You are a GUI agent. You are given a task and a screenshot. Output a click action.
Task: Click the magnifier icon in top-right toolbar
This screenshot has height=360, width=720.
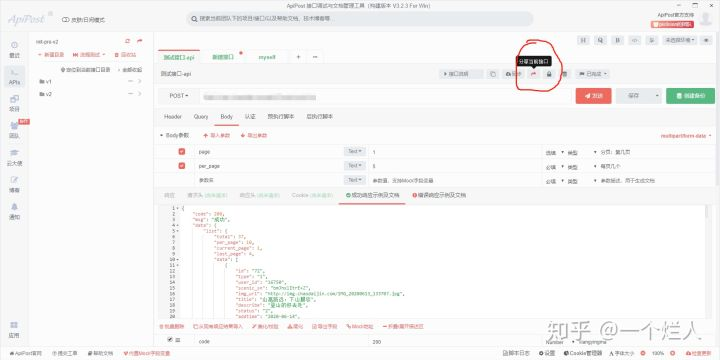click(600, 40)
